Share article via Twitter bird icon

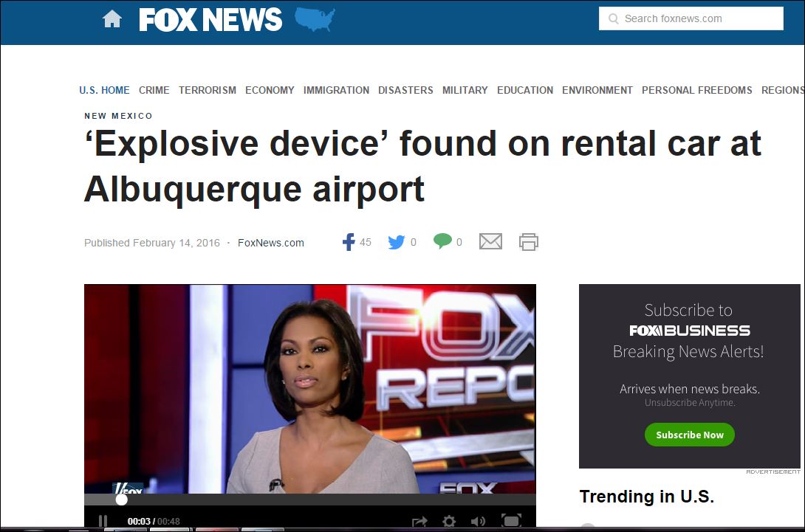(397, 241)
